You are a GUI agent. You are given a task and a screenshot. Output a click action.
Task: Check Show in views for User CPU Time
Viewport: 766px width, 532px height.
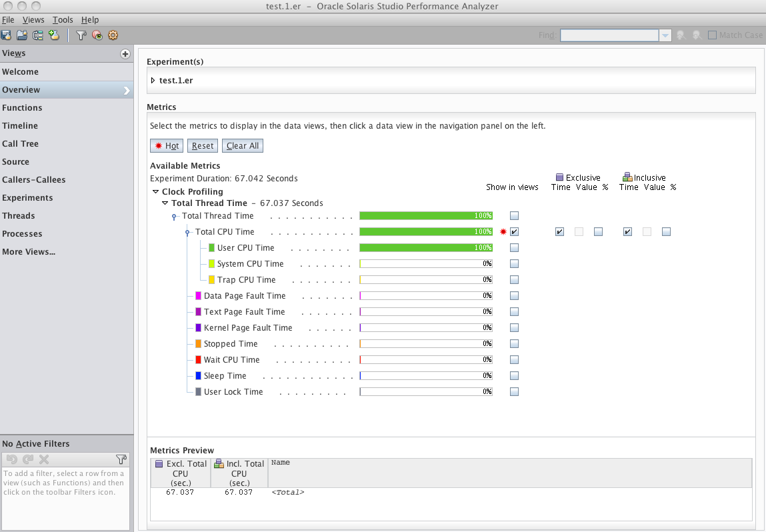pos(514,248)
